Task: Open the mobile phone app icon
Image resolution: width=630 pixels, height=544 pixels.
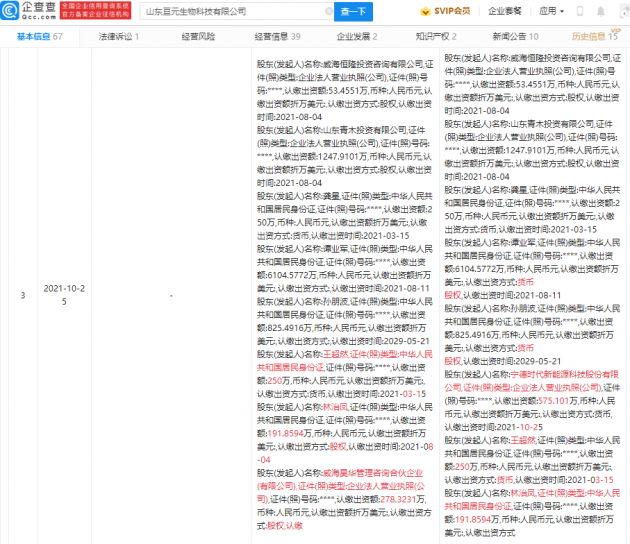Action: click(x=579, y=11)
